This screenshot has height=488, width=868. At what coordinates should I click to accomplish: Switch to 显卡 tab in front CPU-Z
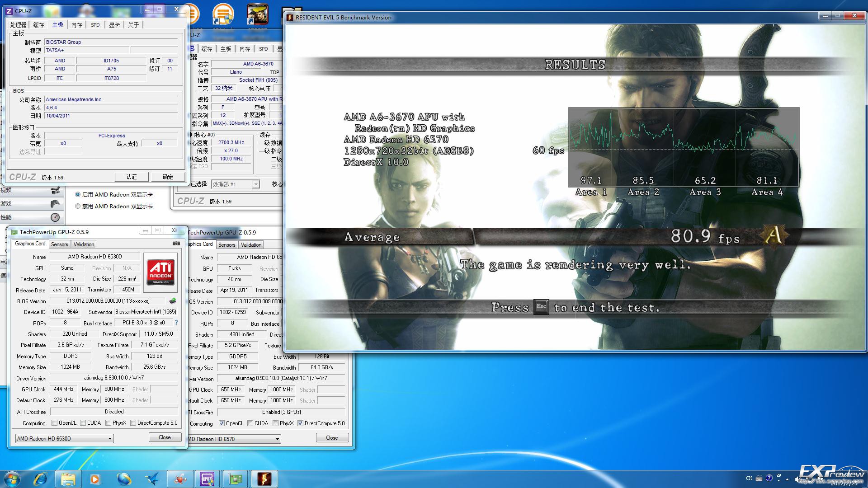pos(115,25)
